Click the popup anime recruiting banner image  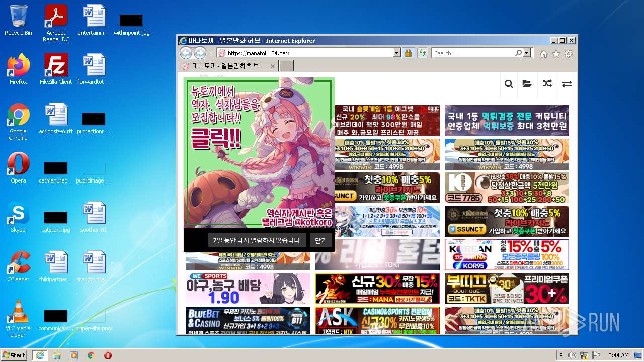[259, 153]
